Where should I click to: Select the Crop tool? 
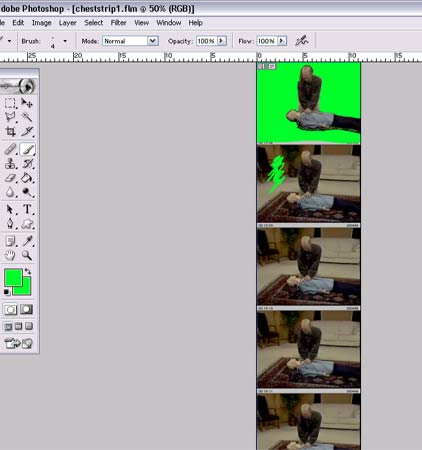[10, 131]
